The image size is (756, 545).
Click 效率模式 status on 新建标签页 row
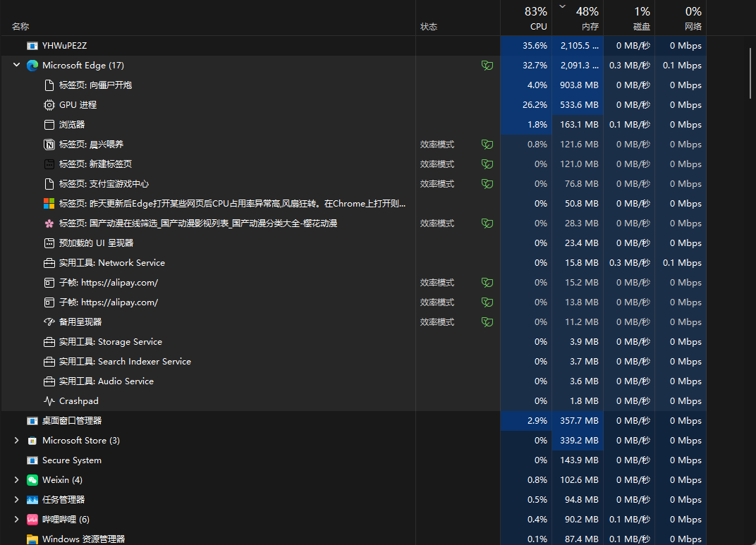437,164
